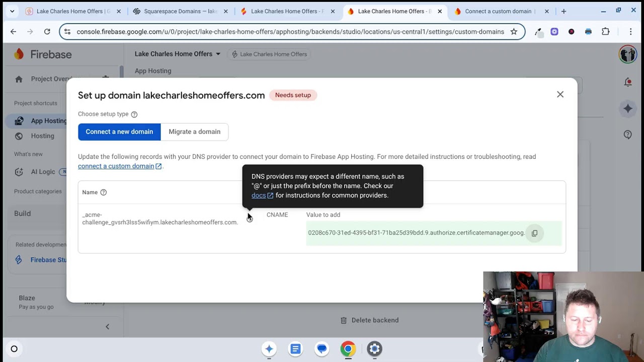Select the Migrate a domain option
This screenshot has height=362, width=644.
pyautogui.click(x=194, y=132)
